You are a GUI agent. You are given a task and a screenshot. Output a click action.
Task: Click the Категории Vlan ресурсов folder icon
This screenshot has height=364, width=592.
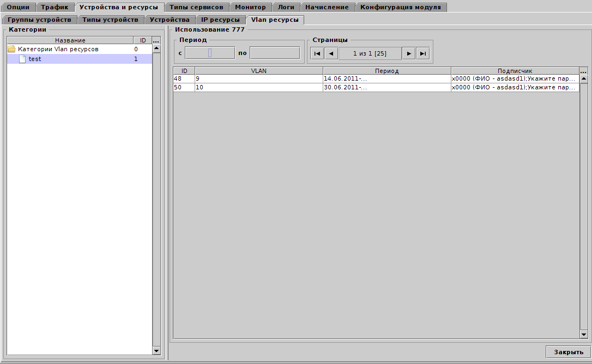click(11, 49)
